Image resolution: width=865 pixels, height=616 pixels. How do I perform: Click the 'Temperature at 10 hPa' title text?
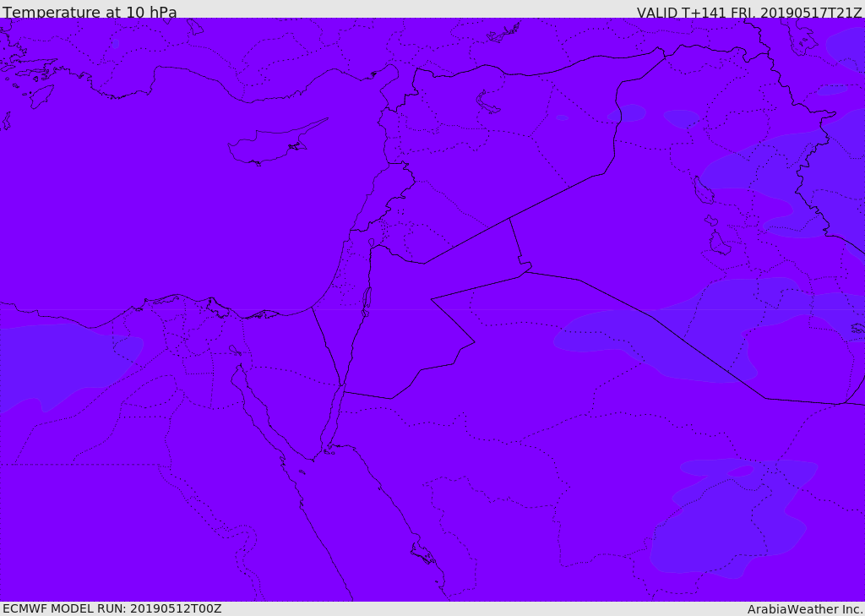90,11
